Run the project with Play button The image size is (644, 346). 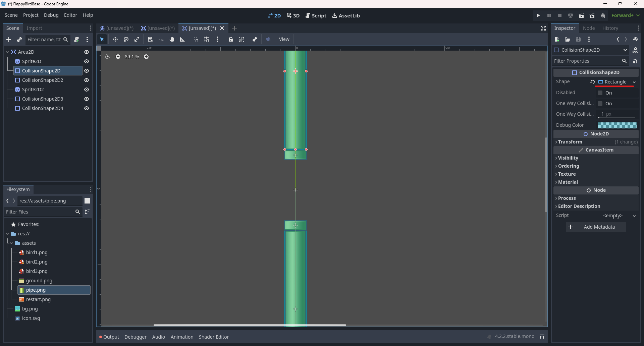pos(538,15)
